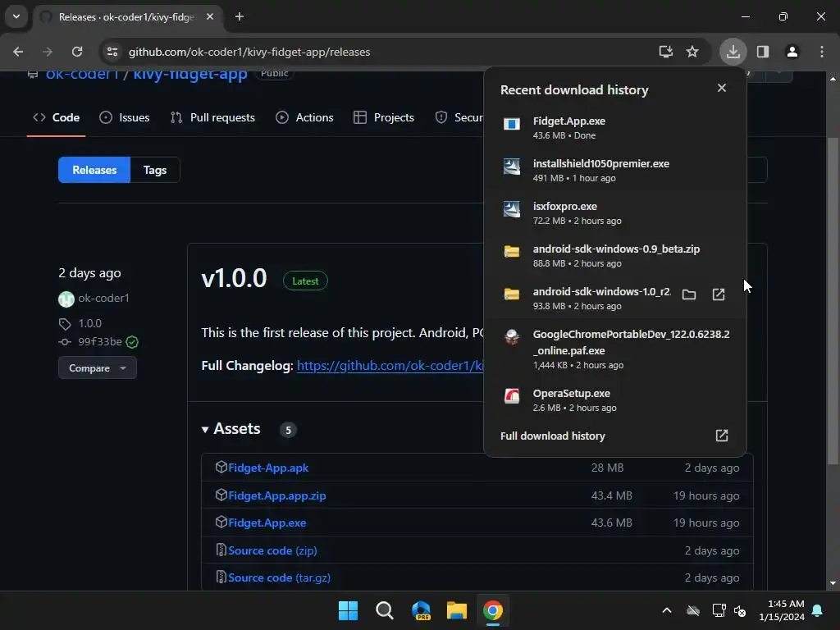Open Edge browser from taskbar
The image size is (840, 630).
(x=421, y=610)
